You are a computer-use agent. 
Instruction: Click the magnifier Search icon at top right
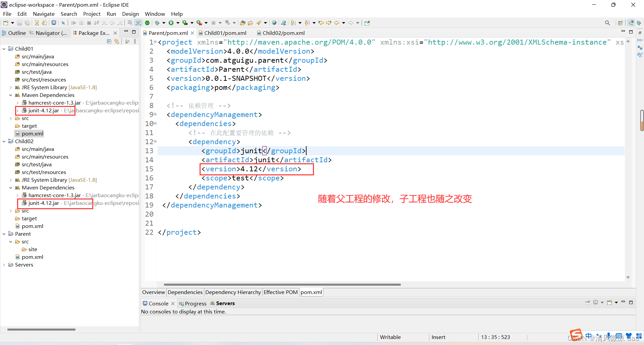point(607,23)
